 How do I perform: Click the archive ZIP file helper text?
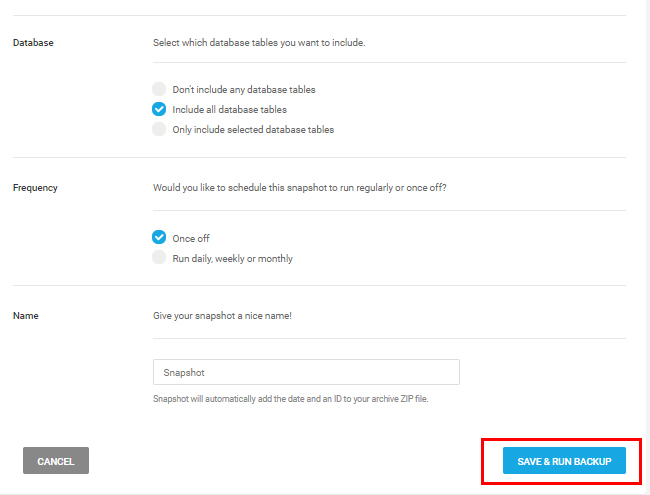[291, 399]
